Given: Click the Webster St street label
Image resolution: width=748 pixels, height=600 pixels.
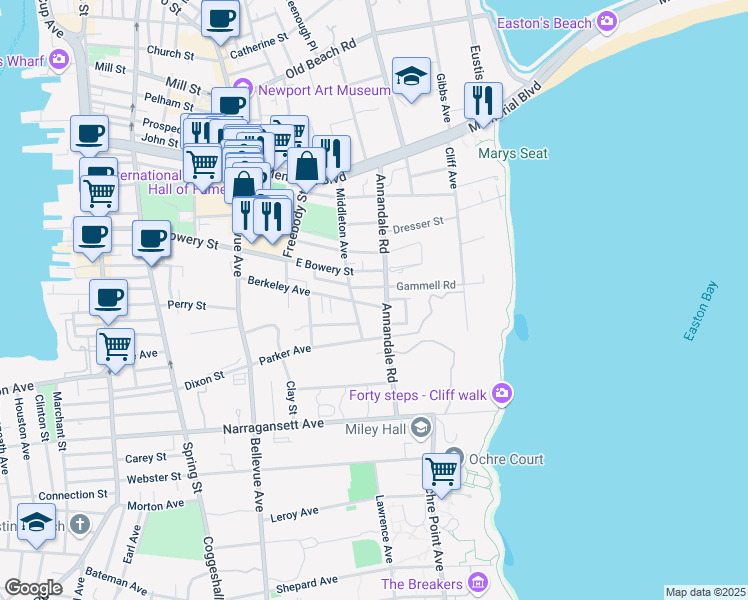Looking at the screenshot, I should pyautogui.click(x=154, y=478).
